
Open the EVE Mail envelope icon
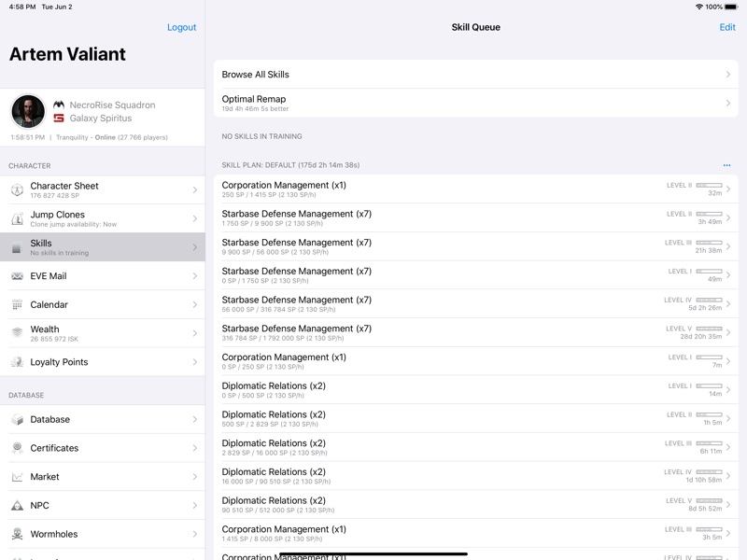point(17,276)
